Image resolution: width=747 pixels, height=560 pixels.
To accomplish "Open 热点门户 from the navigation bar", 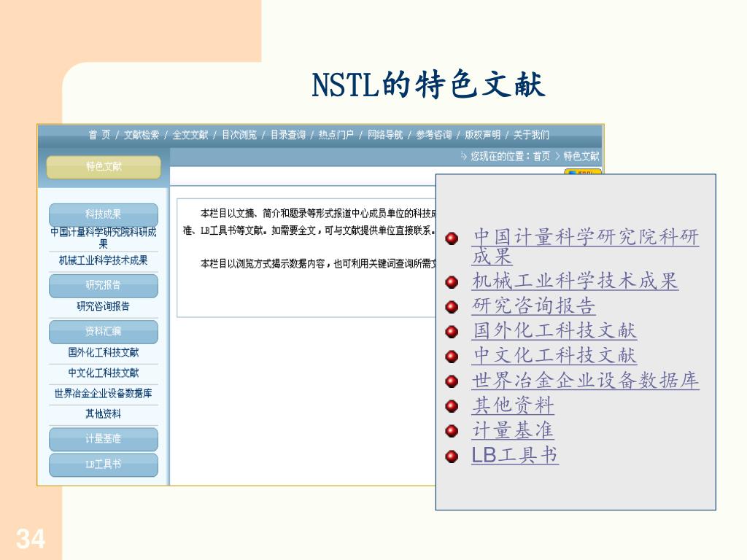I will (x=336, y=135).
